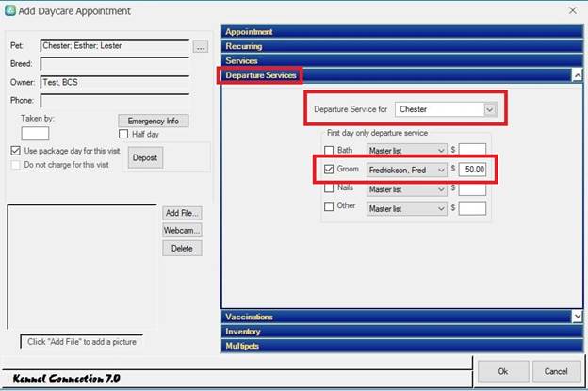Screen dimensions: 588x391
Task: Click the Breed field
Action: (x=115, y=64)
